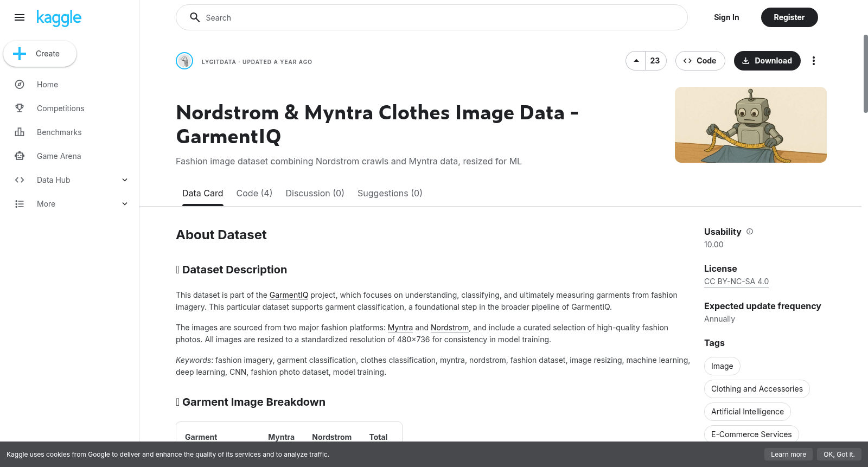Click the Create button

pyautogui.click(x=40, y=54)
